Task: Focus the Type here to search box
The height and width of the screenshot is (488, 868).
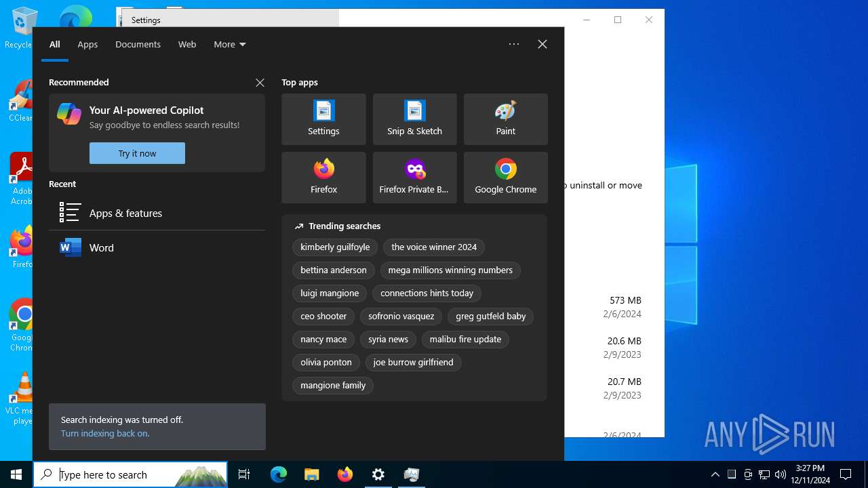Action: pos(130,474)
